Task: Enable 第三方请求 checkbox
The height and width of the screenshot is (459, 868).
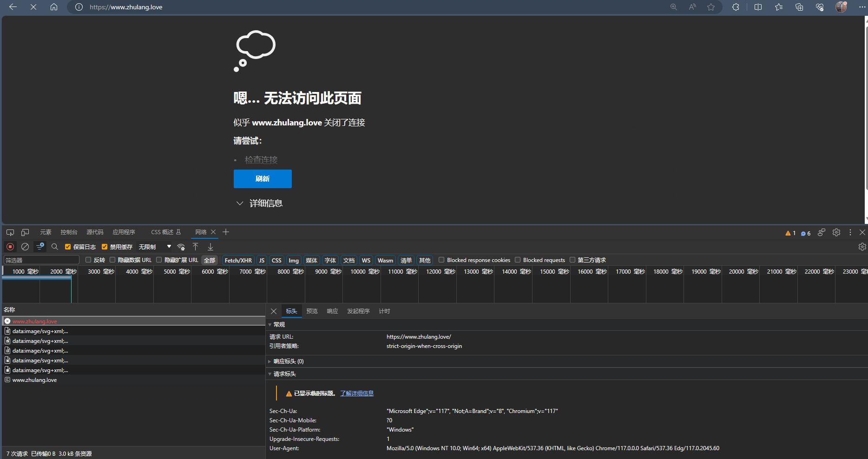Action: (572, 260)
